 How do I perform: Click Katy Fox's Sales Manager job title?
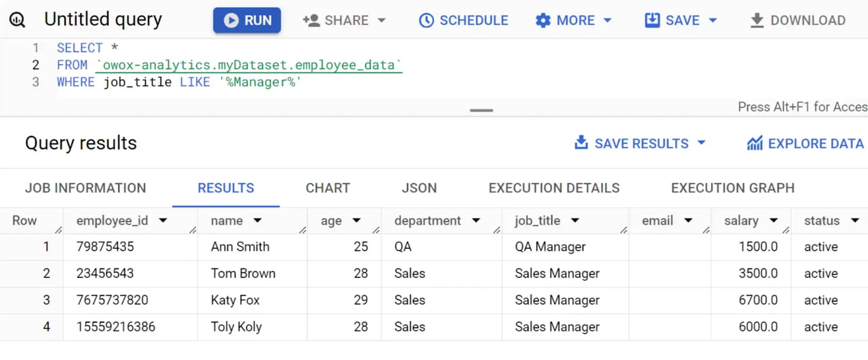click(x=557, y=300)
